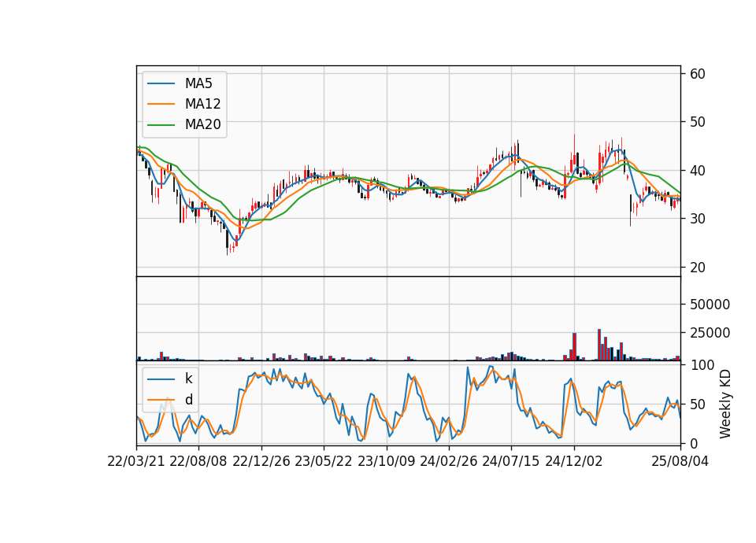
Task: Click the blue k legend line sample
Action: click(161, 379)
